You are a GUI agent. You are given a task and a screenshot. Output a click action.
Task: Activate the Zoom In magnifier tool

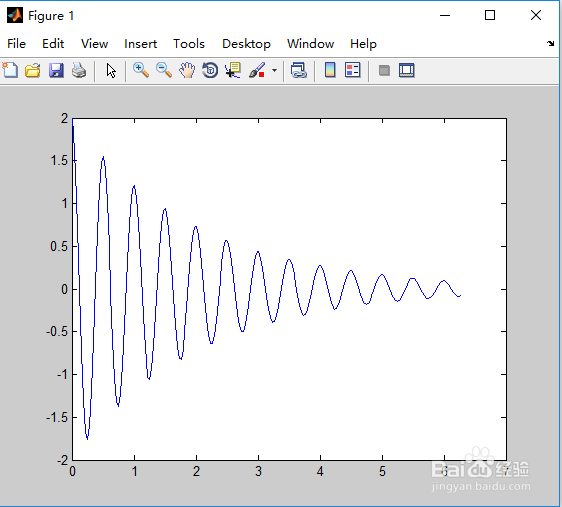tap(141, 70)
